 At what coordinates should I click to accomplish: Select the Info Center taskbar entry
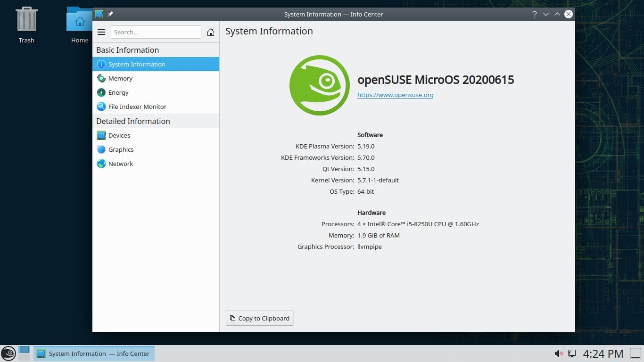point(94,354)
